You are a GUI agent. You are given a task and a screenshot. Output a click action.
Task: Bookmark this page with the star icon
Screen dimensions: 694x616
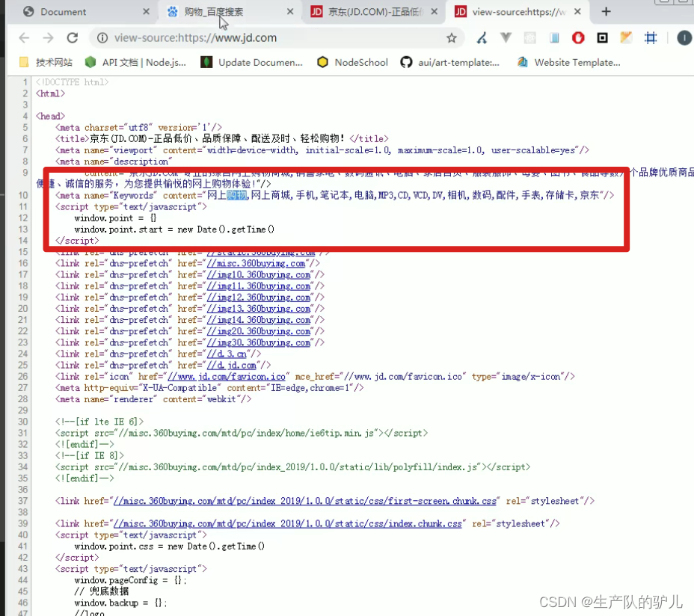pos(452,38)
